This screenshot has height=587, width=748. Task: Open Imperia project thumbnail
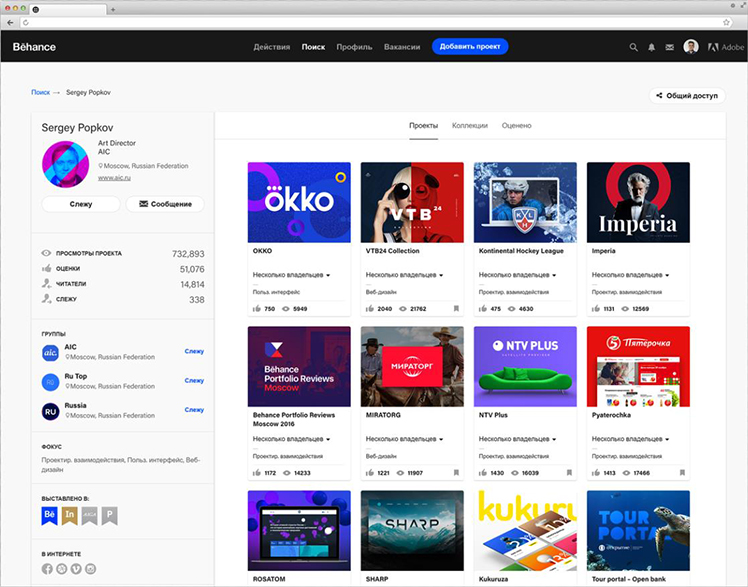[x=638, y=202]
